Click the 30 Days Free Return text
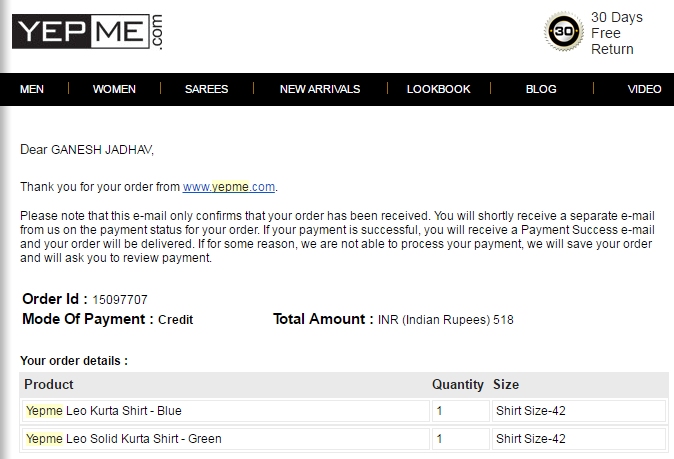This screenshot has height=459, width=674. [x=616, y=33]
